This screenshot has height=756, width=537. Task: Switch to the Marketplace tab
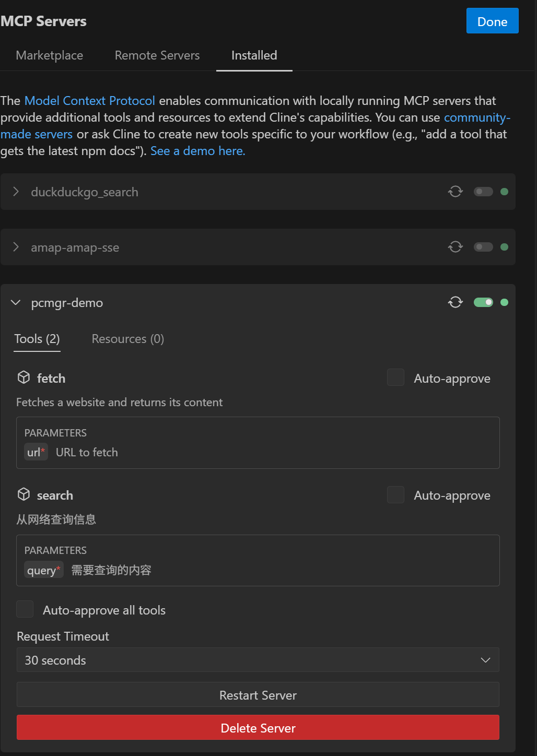tap(50, 55)
